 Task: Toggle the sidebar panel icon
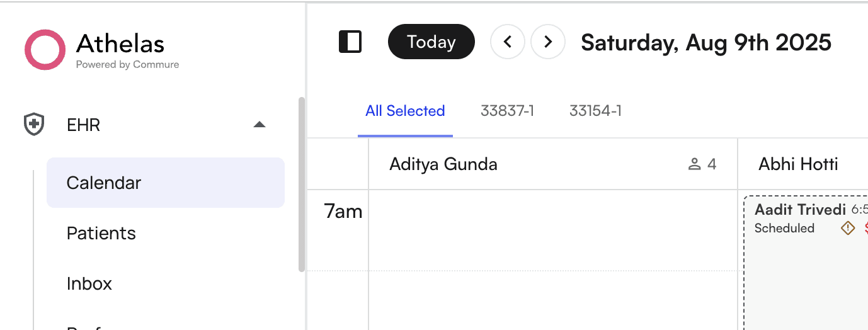point(350,42)
